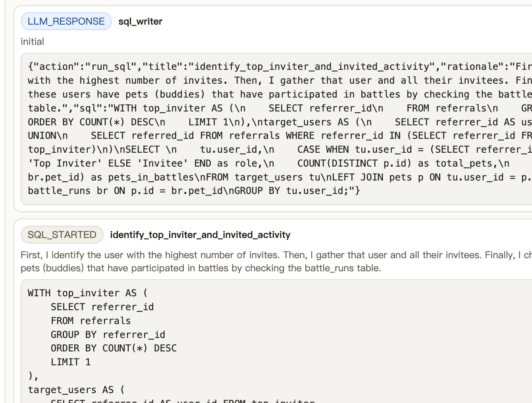
Task: Click the indented "SELECT referrer_id" SQL line
Action: click(102, 307)
